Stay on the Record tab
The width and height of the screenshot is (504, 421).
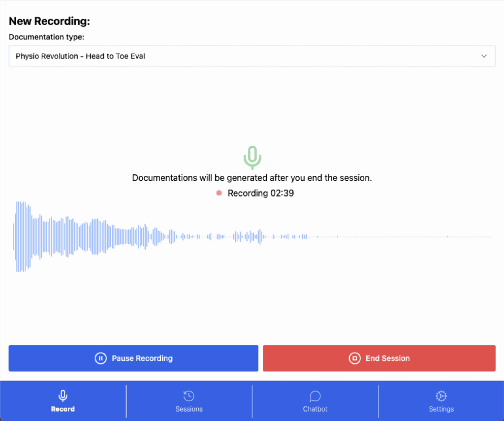point(63,401)
